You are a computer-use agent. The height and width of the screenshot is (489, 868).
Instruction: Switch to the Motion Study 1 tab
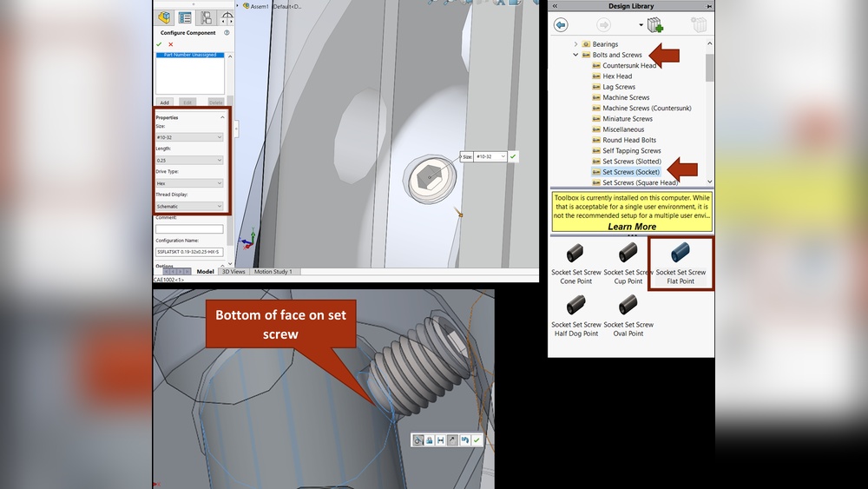pyautogui.click(x=273, y=271)
